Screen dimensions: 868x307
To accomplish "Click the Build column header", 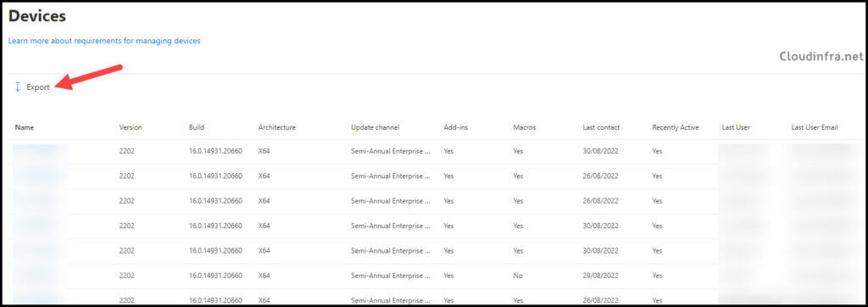I will click(x=197, y=127).
